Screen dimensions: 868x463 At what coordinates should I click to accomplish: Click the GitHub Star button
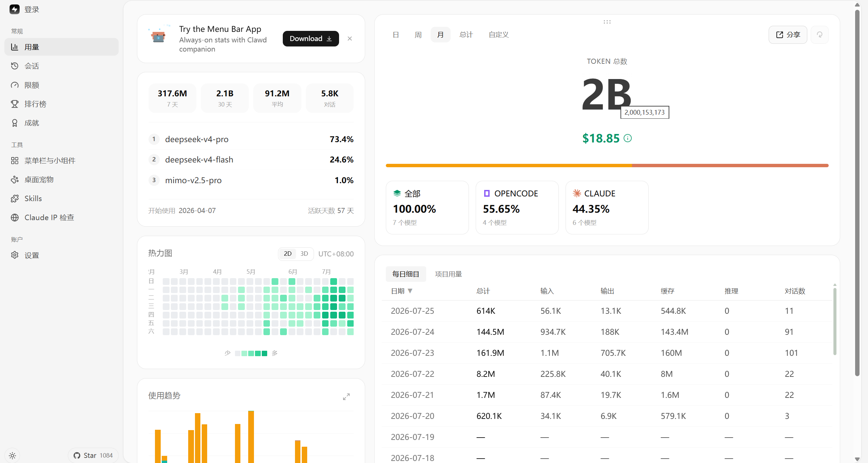93,456
